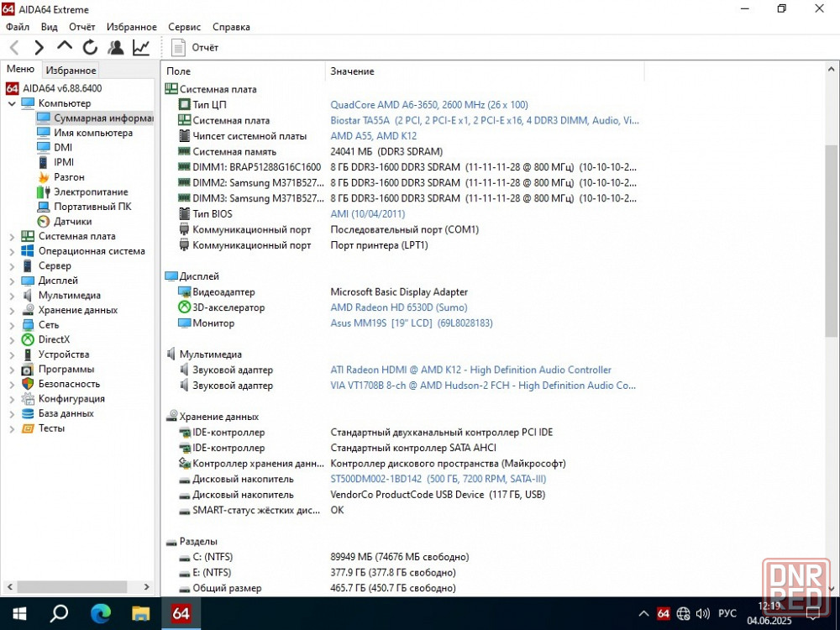Image resolution: width=840 pixels, height=630 pixels.
Task: Open Электропитание battery icon item
Action: [x=44, y=192]
